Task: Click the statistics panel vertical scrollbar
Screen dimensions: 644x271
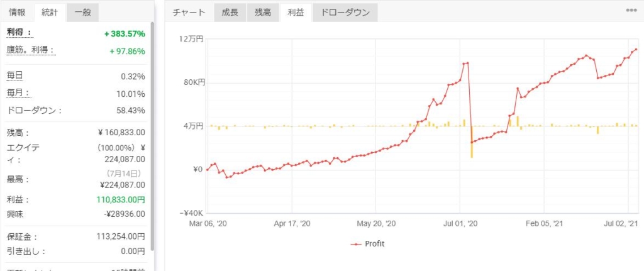Action: coord(153,136)
